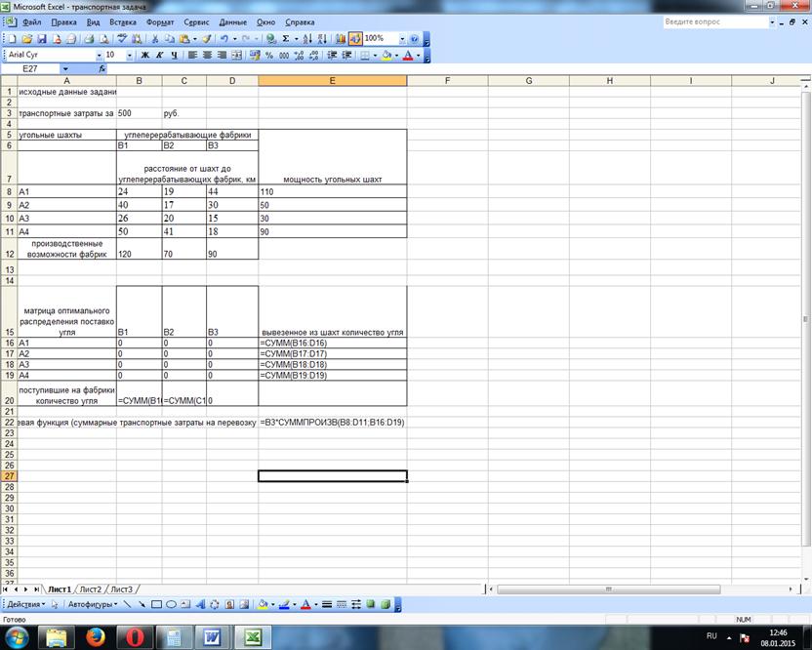Open the Name Box dropdown showing E27
The image size is (812, 650).
(65, 69)
